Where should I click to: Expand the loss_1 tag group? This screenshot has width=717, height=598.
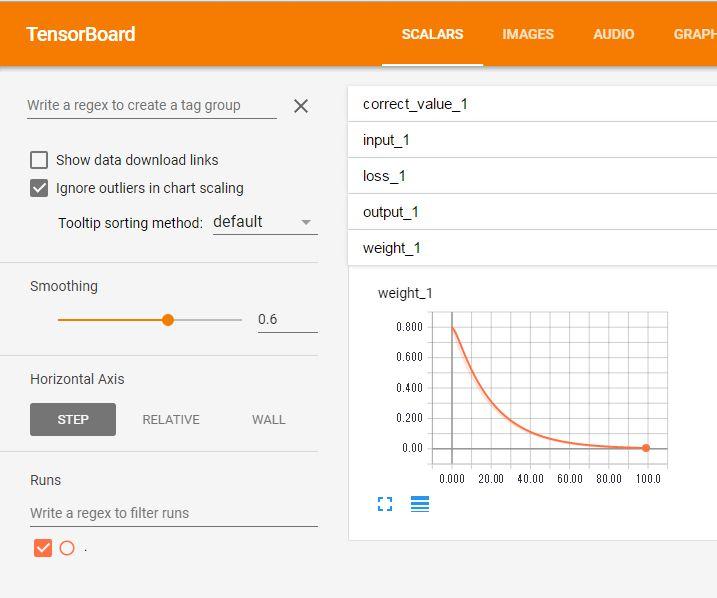tap(530, 176)
